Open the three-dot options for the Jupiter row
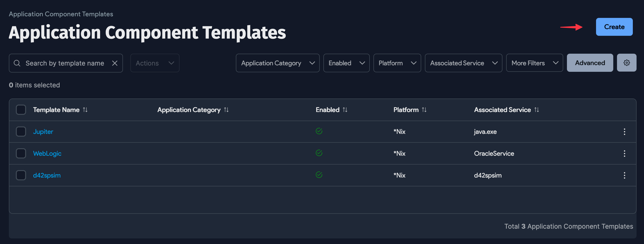 click(x=624, y=132)
